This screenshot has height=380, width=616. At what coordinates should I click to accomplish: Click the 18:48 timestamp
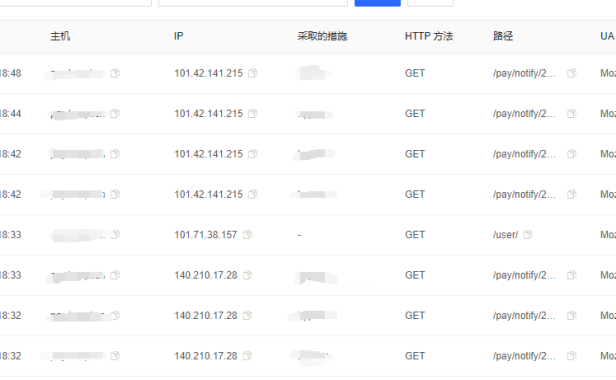11,73
